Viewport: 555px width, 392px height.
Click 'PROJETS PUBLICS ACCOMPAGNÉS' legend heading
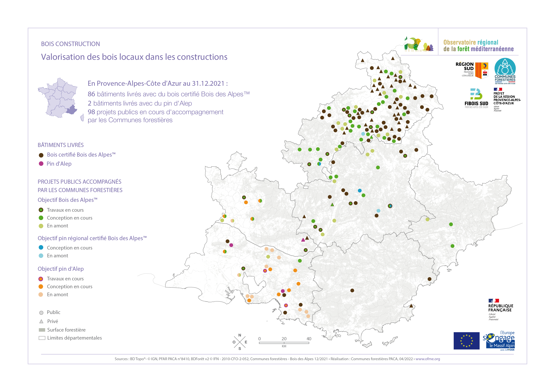79,182
